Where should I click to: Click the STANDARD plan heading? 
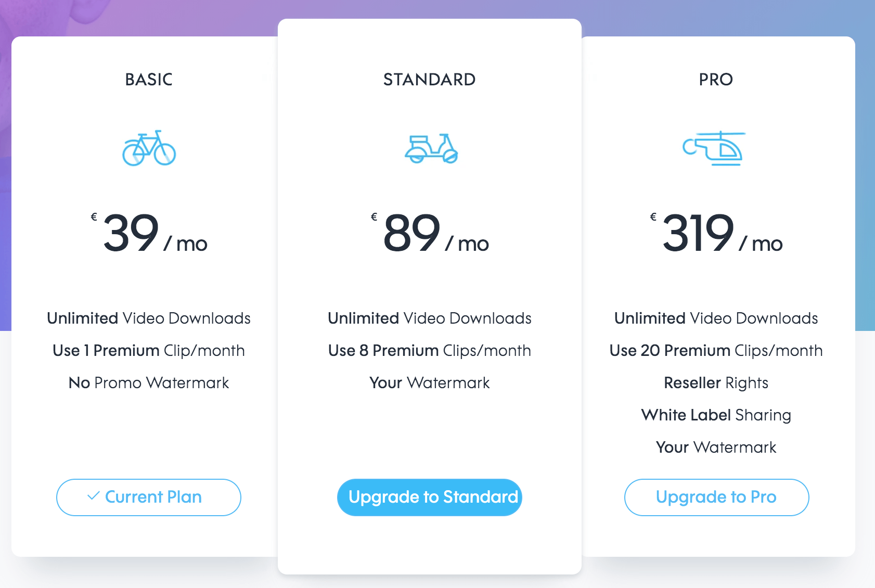(429, 80)
